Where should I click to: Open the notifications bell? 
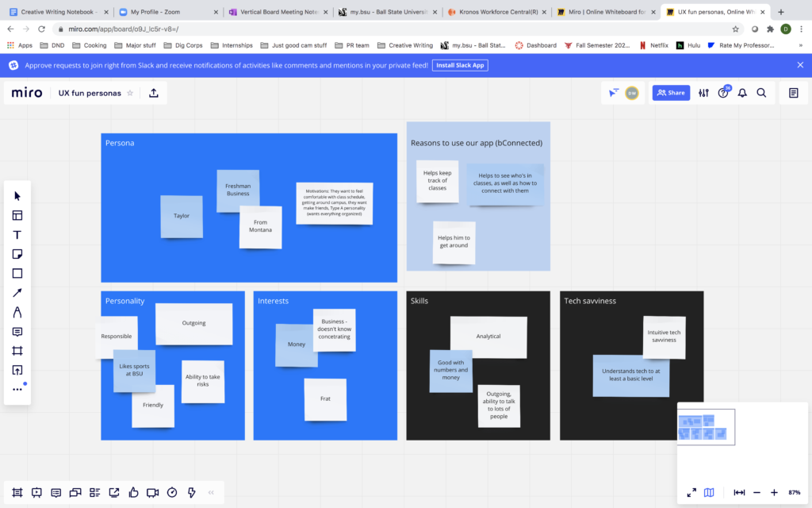click(742, 93)
